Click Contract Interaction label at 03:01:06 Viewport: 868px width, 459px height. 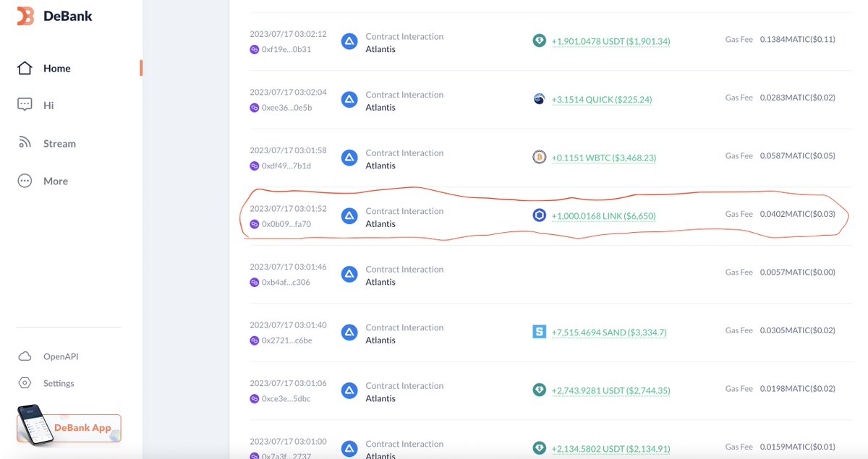pos(404,385)
